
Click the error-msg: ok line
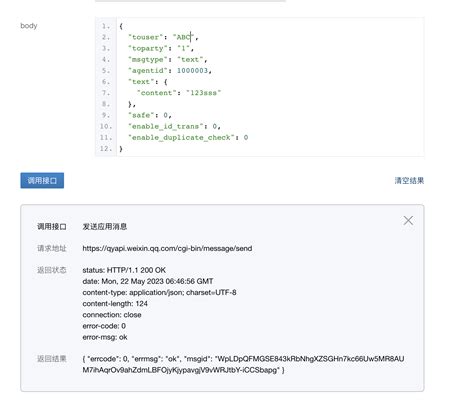pyautogui.click(x=105, y=337)
